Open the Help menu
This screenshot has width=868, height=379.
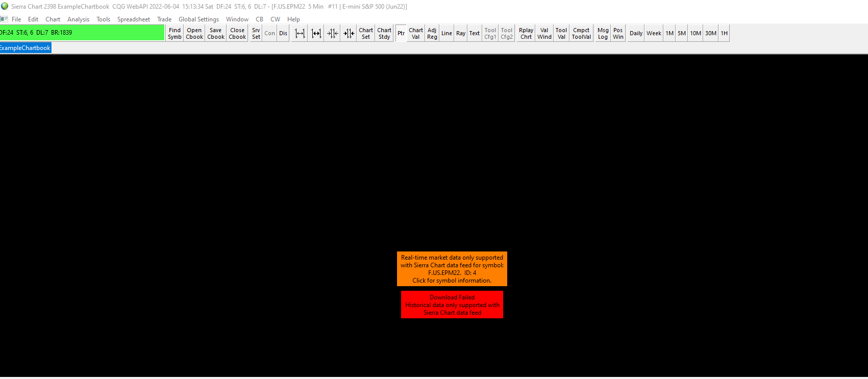click(x=293, y=19)
